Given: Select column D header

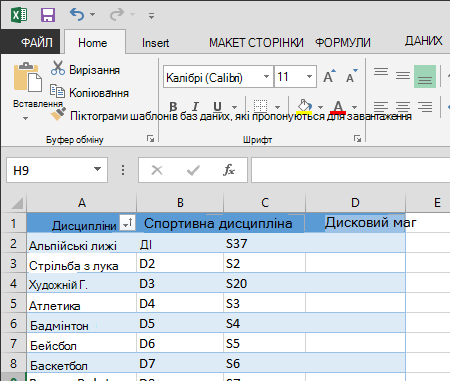Looking at the screenshot, I should 355,203.
